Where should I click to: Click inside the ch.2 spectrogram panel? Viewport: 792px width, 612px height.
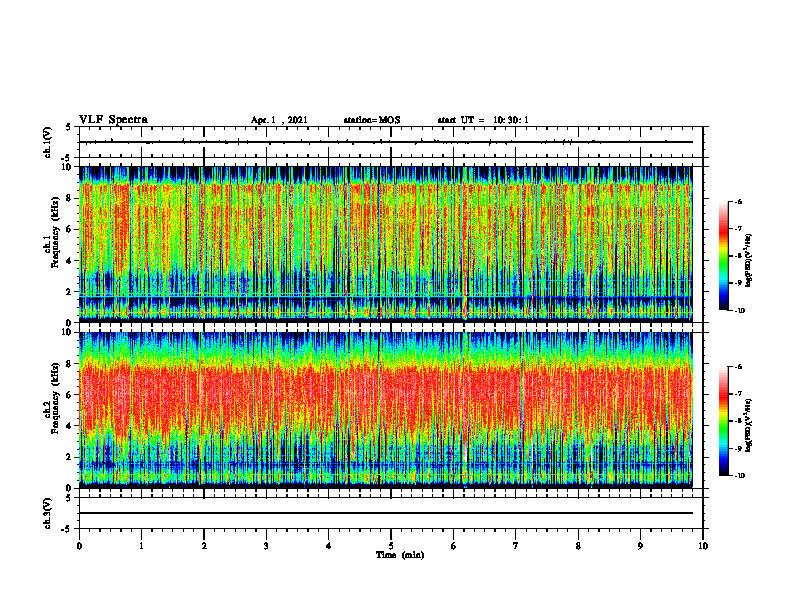pos(386,410)
